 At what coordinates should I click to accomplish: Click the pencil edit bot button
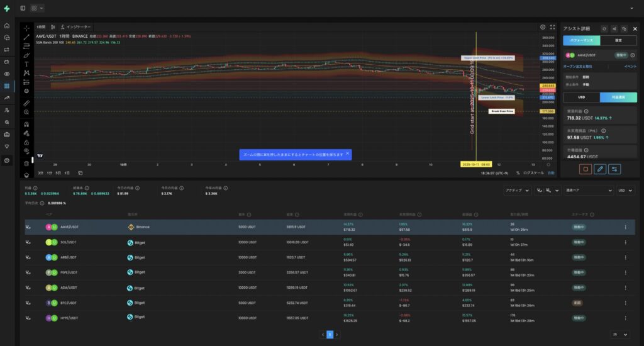(x=599, y=169)
